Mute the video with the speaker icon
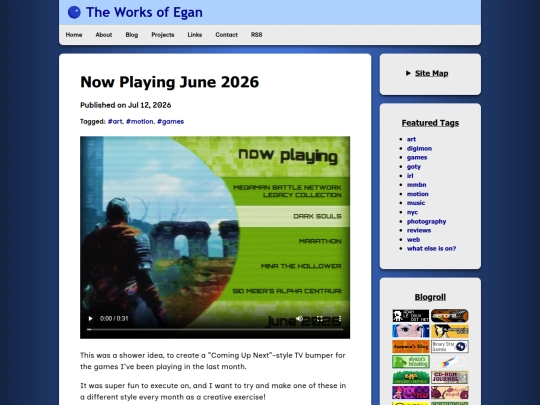 [300, 319]
